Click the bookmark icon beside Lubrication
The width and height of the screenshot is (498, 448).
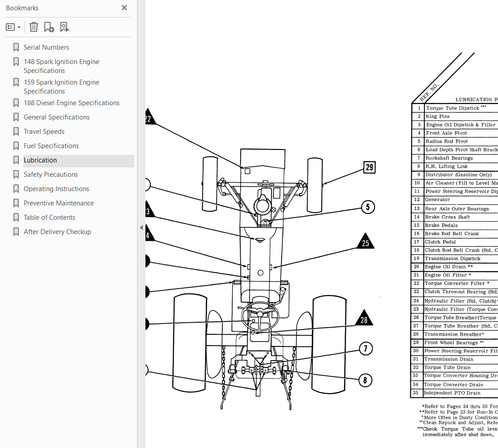pyautogui.click(x=16, y=160)
